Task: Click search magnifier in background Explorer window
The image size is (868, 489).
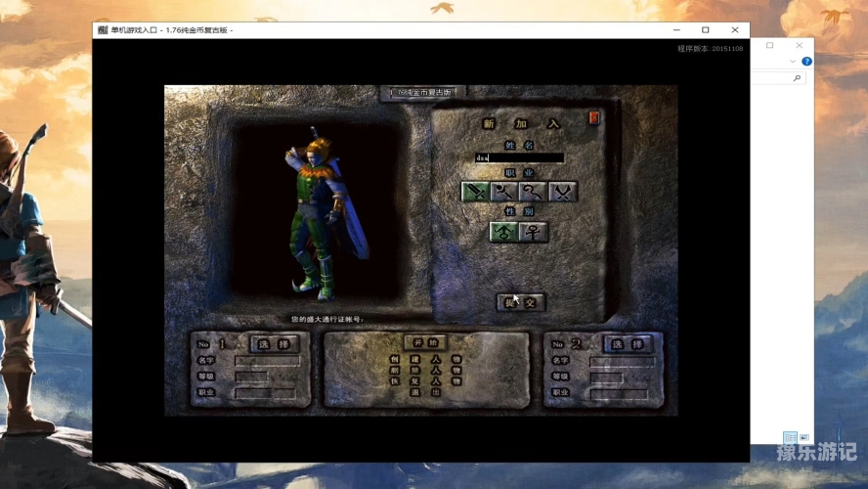Action: click(797, 78)
